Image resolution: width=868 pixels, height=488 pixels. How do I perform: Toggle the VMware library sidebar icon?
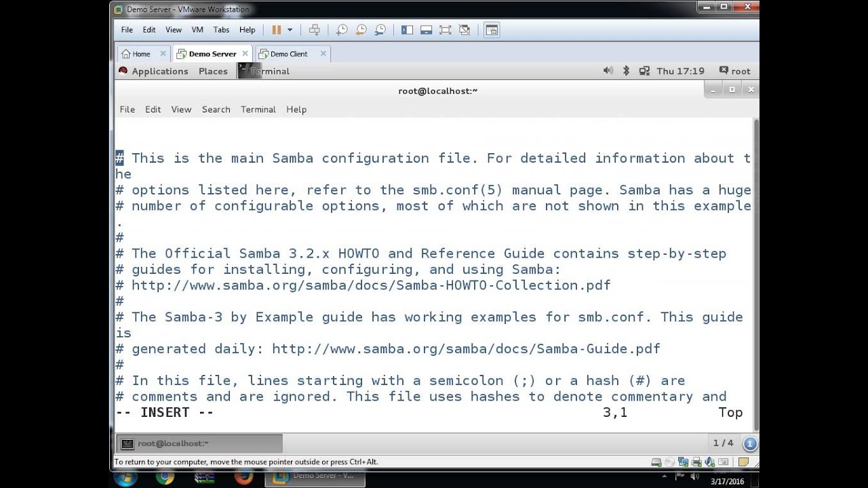tap(407, 30)
